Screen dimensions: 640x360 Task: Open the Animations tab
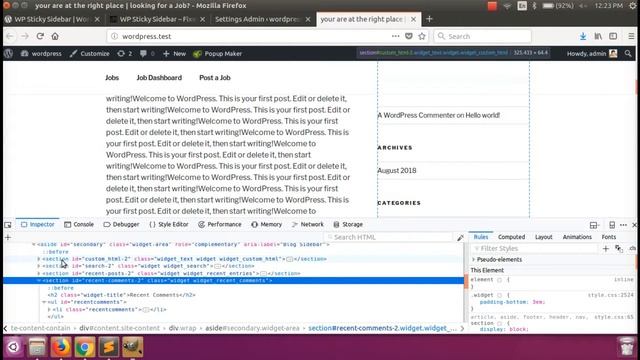(x=577, y=237)
